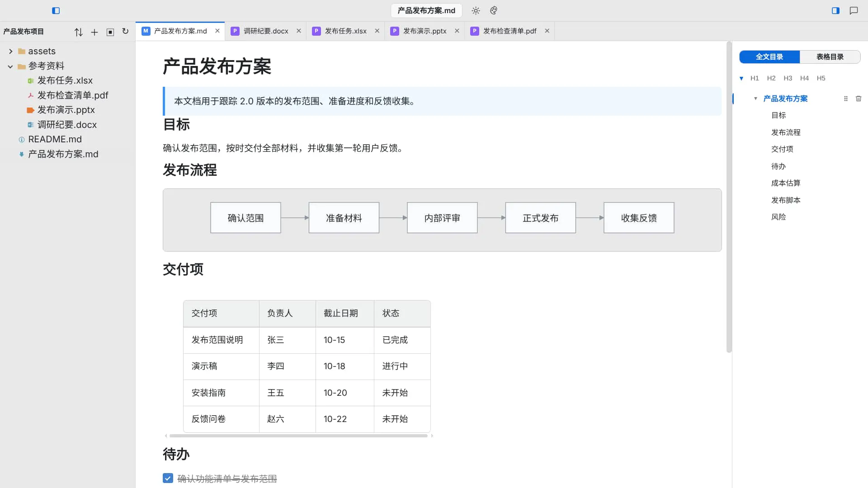
Task: Close the 发布检查清单.pdf tab
Action: click(x=547, y=31)
